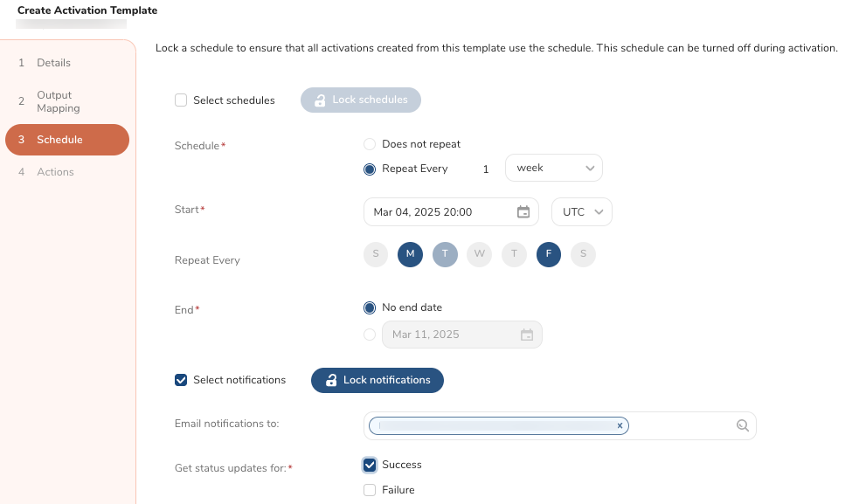Screen dimensions: 852x504
Task: Toggle the Saturday day circle
Action: coord(583,254)
